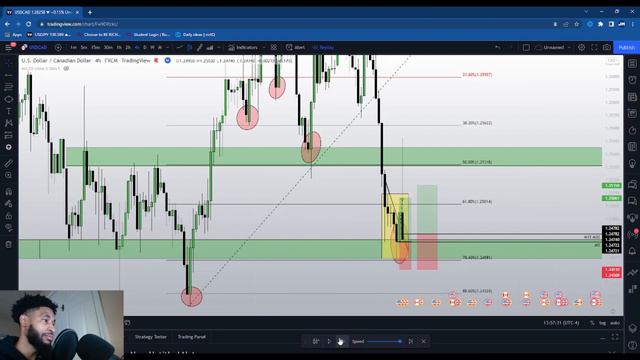640x360 pixels.
Task: Select the D daily timeframe
Action: coord(144,47)
